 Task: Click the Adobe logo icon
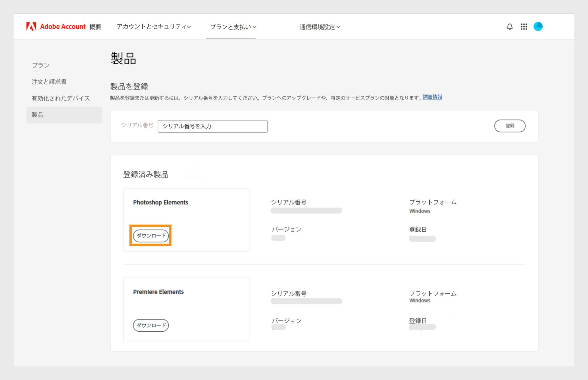(31, 27)
